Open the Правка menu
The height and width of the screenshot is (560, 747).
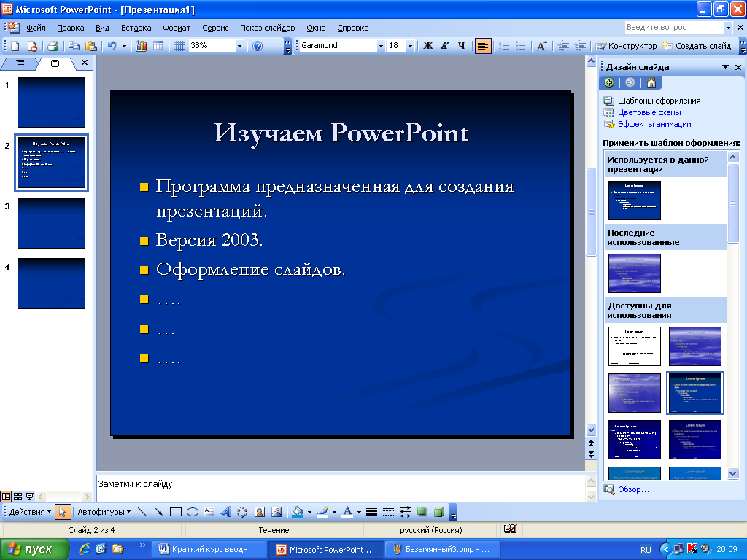pyautogui.click(x=71, y=28)
